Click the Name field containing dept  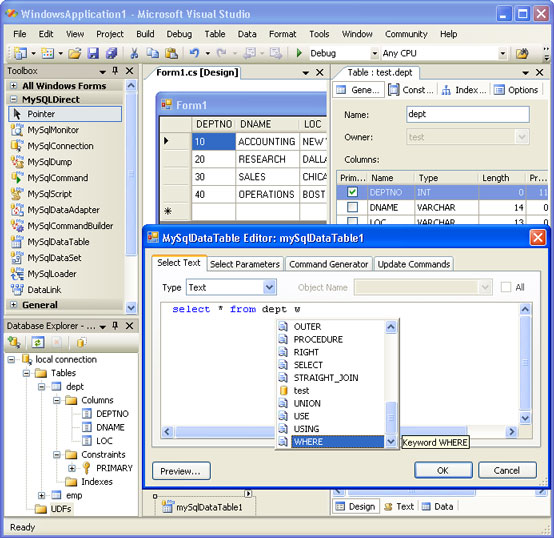point(468,114)
